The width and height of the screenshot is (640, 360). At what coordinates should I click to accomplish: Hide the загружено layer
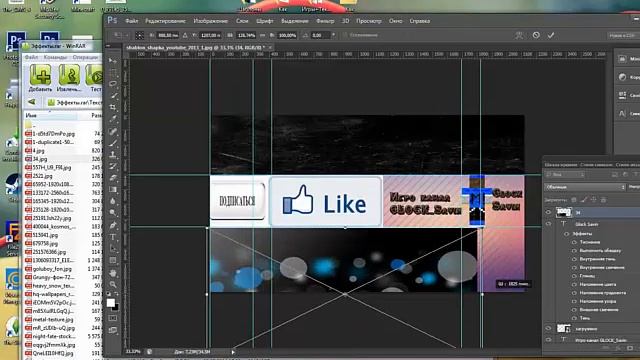548,329
